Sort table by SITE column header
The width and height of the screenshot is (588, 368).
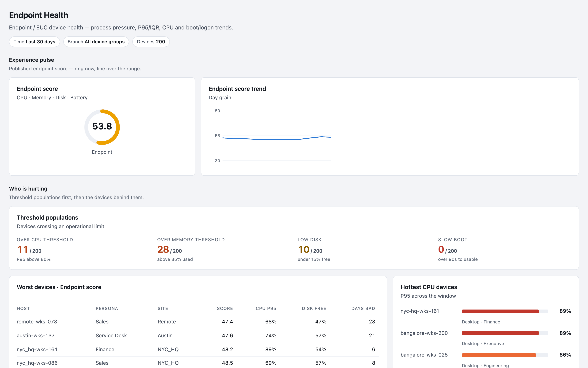[x=163, y=308]
